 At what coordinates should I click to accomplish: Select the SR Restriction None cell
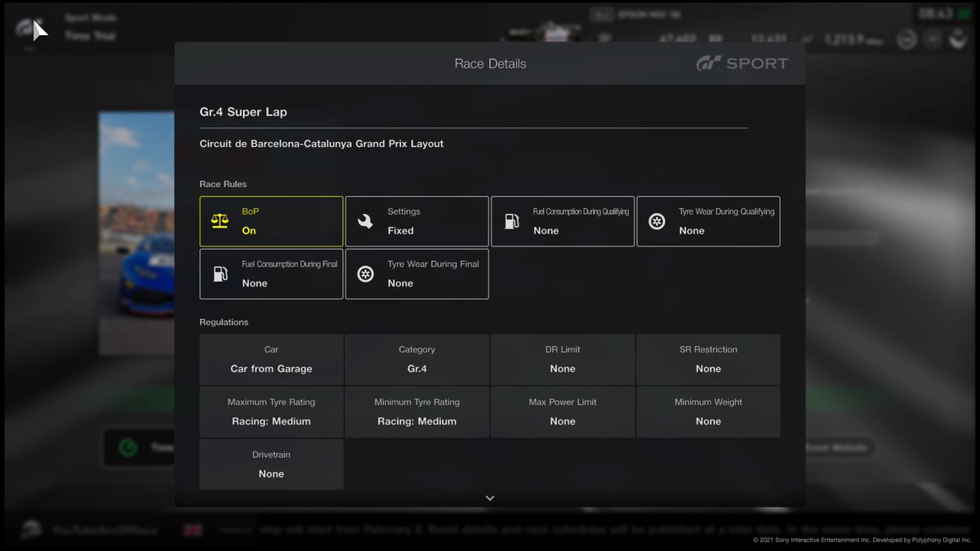pos(708,359)
